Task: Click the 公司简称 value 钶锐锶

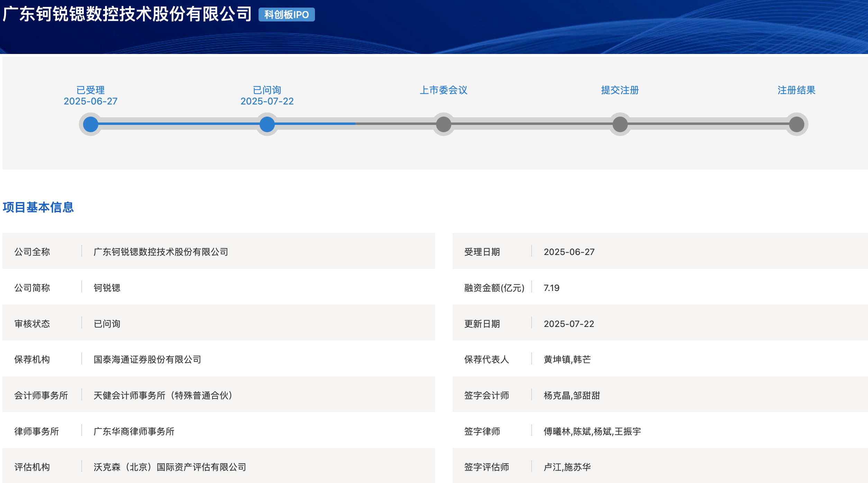Action: coord(107,288)
